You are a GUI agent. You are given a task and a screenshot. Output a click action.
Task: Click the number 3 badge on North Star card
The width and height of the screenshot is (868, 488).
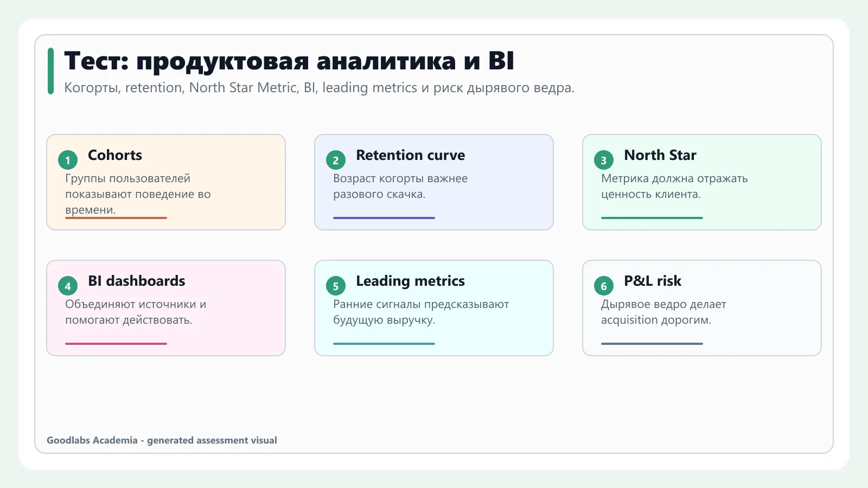click(x=604, y=160)
